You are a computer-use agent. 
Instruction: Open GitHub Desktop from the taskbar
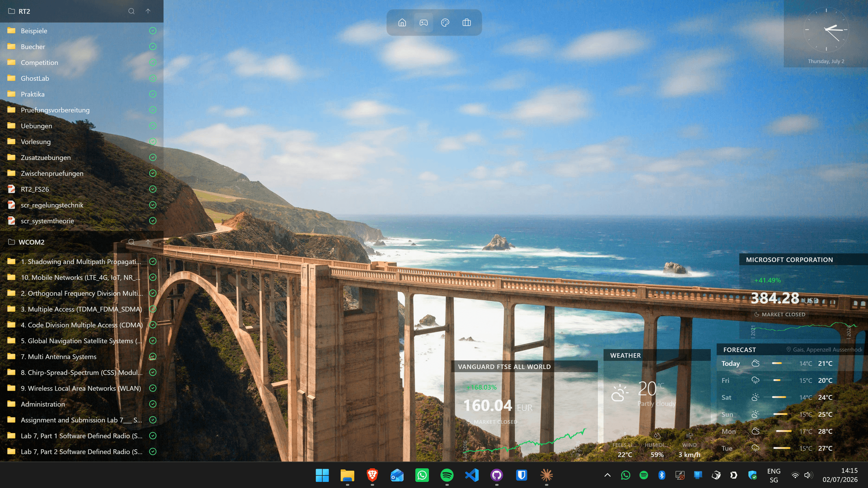tap(497, 475)
